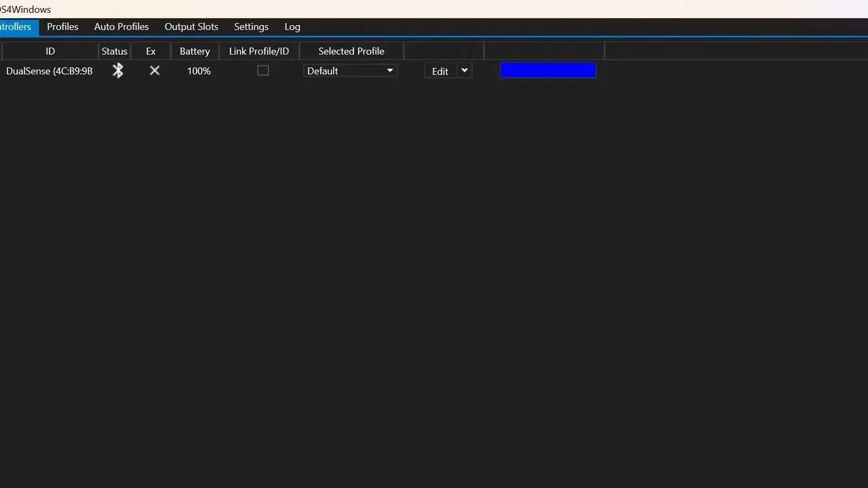Screen dimensions: 868x488
Task: Click the Battery column header
Action: pyautogui.click(x=195, y=51)
